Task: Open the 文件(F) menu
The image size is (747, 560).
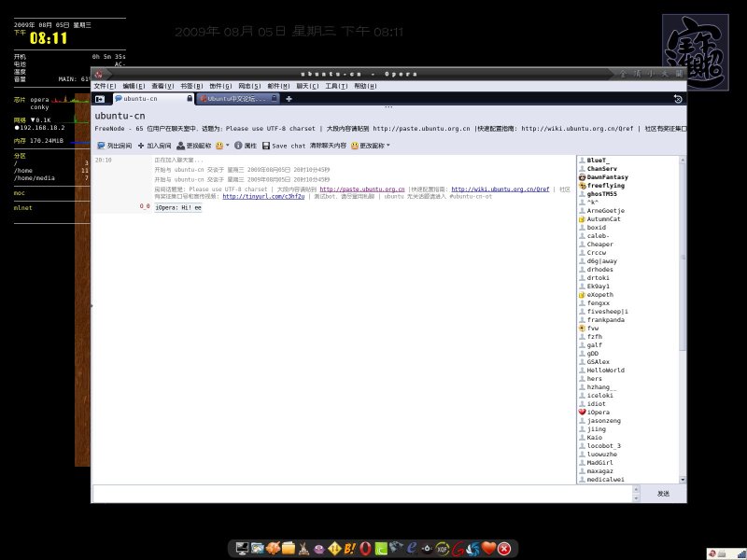Action: coord(105,86)
